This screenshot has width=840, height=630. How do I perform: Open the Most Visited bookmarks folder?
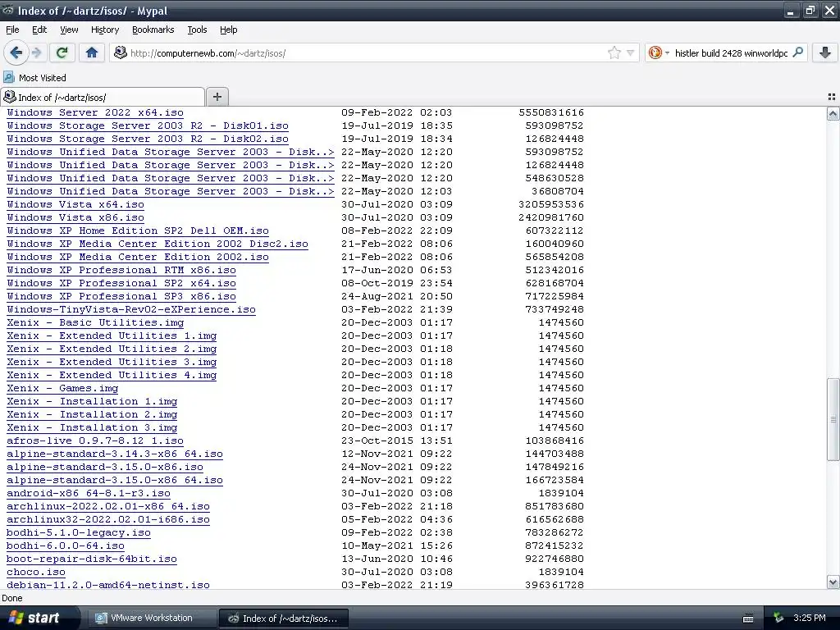[34, 78]
